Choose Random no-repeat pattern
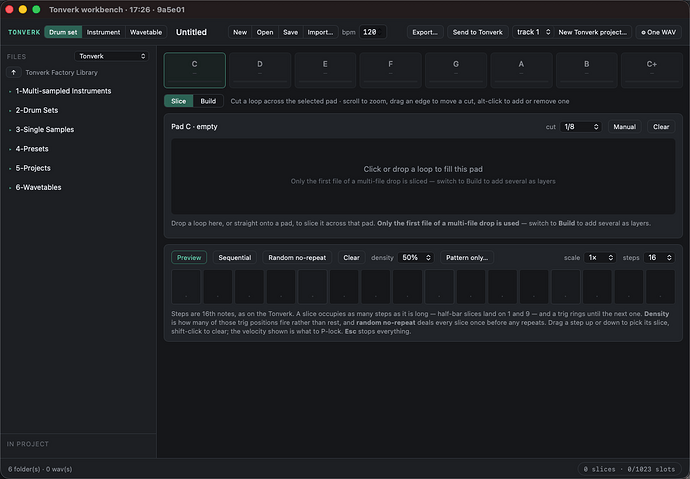The image size is (690, 479). tap(297, 258)
